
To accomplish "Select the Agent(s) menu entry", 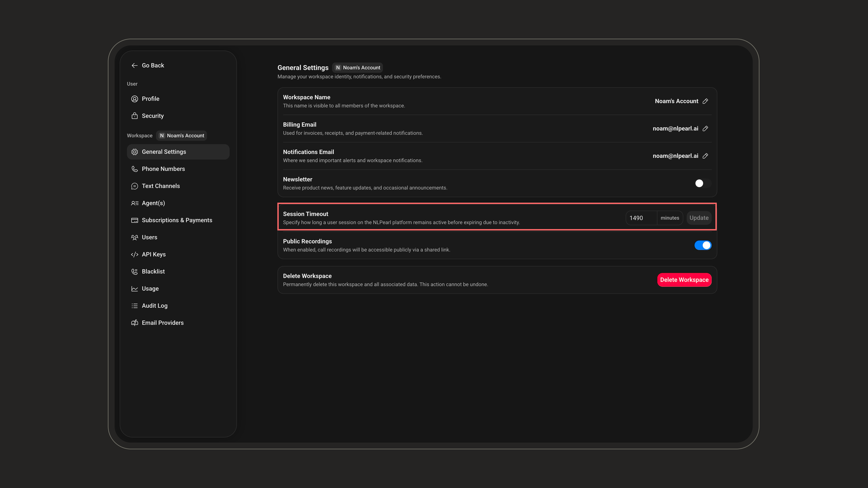I will (x=178, y=203).
